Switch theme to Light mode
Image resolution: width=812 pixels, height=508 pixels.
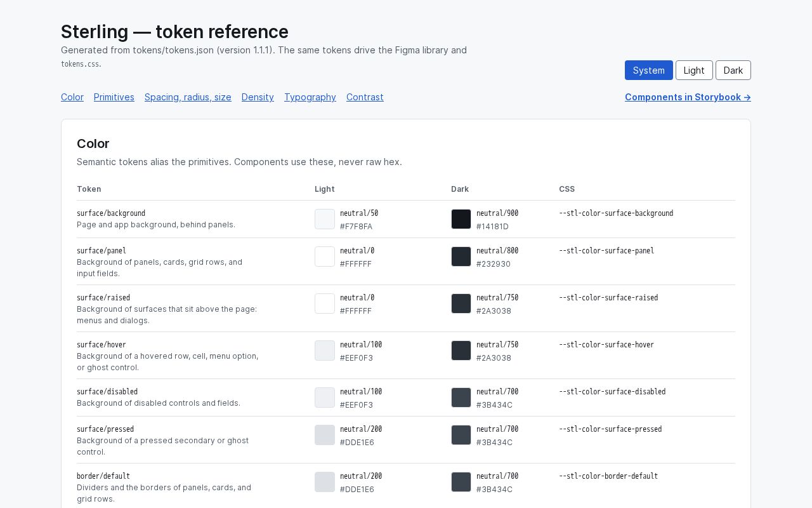pos(694,70)
